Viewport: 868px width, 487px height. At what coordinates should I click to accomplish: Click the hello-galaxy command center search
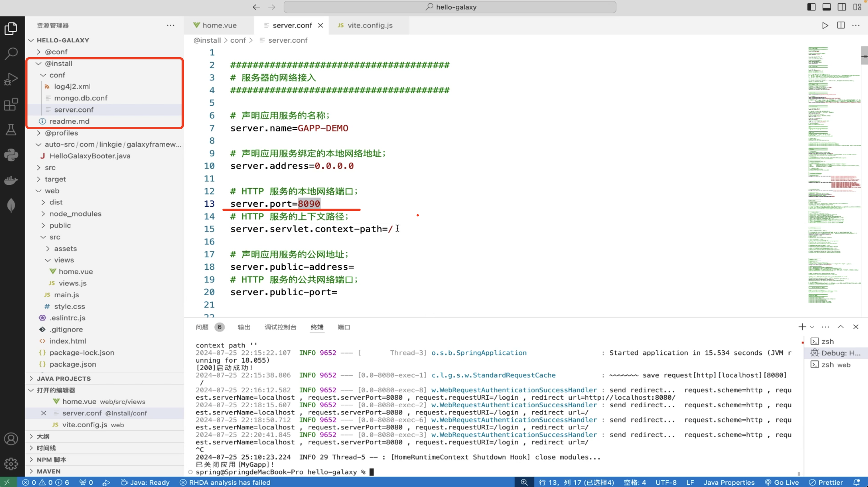click(x=450, y=7)
